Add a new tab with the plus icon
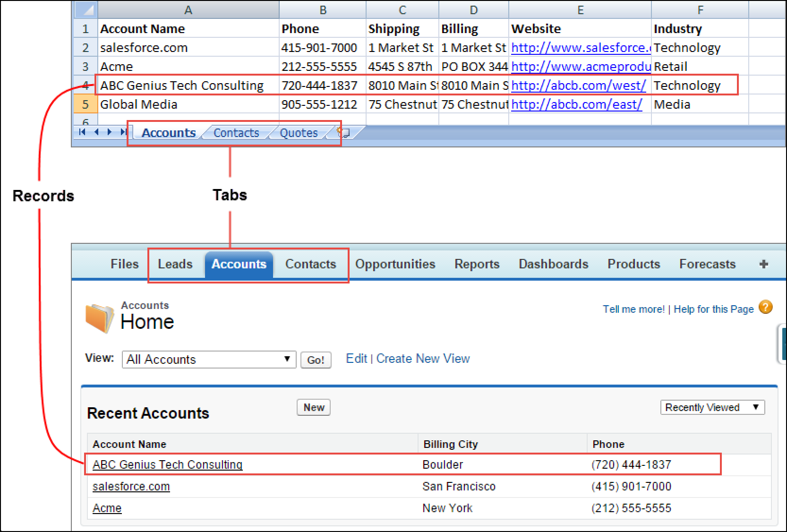 coord(763,264)
